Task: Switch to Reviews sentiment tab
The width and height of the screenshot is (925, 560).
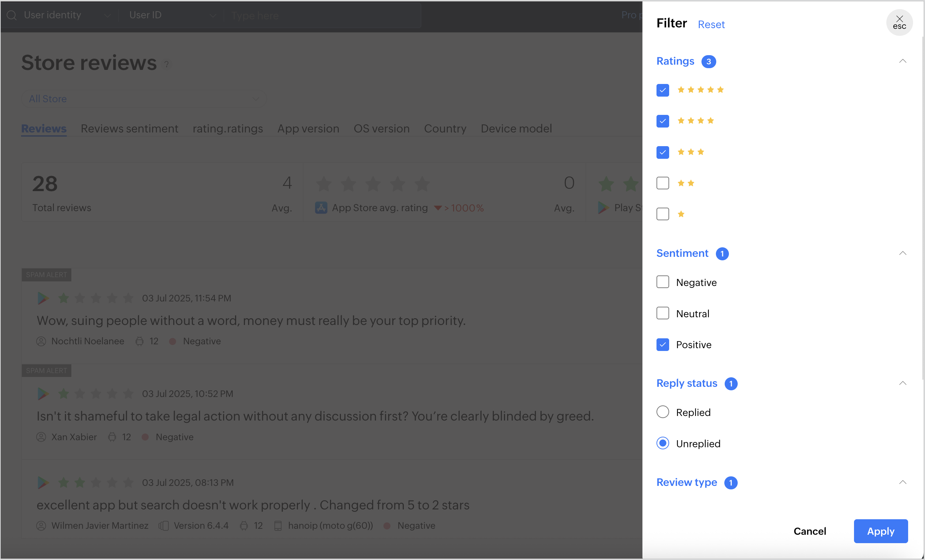Action: coord(130,129)
